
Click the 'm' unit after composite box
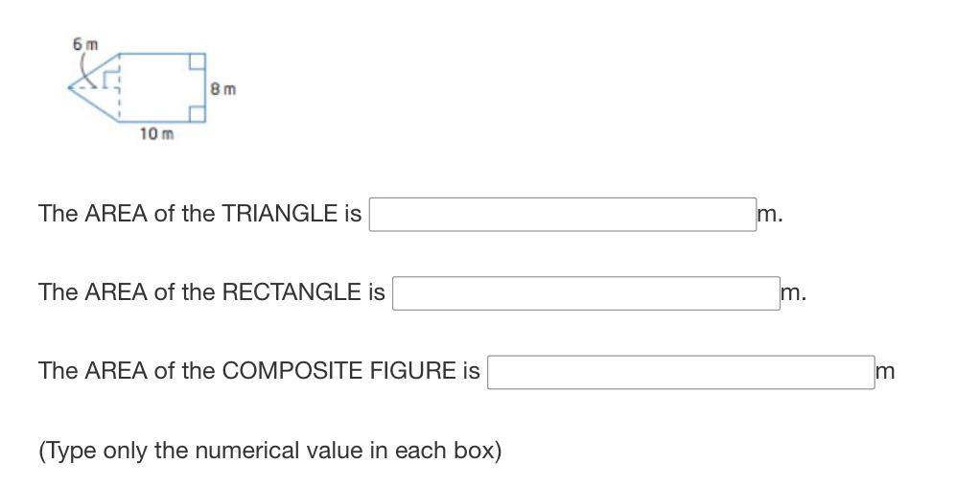(x=886, y=371)
